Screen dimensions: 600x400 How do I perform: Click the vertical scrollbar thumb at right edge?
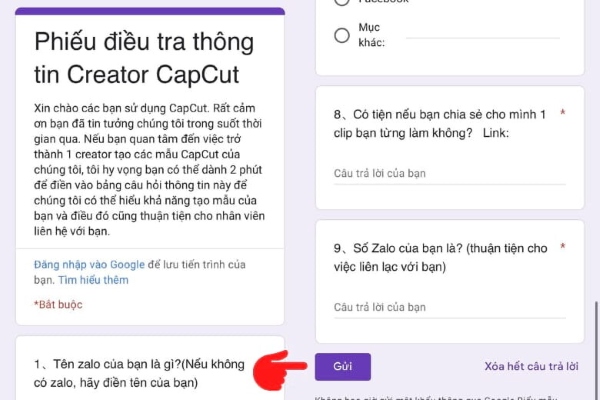pyautogui.click(x=597, y=350)
